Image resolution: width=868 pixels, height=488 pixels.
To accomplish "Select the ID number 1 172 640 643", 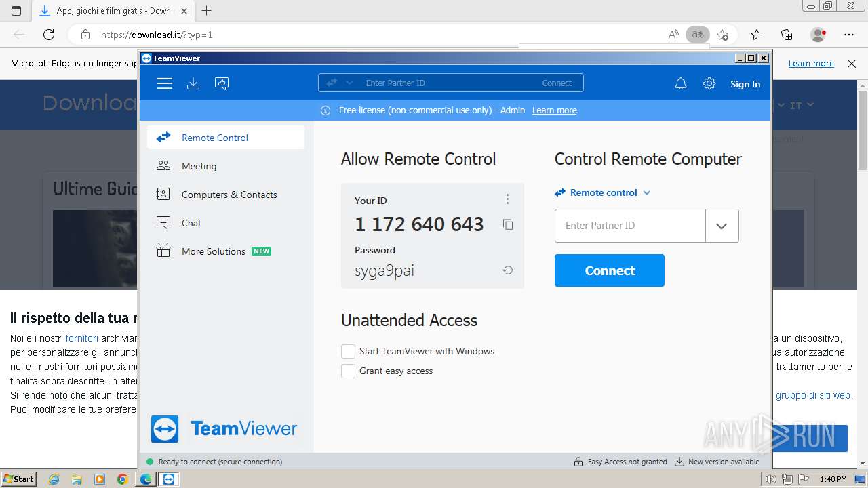I will pos(419,224).
